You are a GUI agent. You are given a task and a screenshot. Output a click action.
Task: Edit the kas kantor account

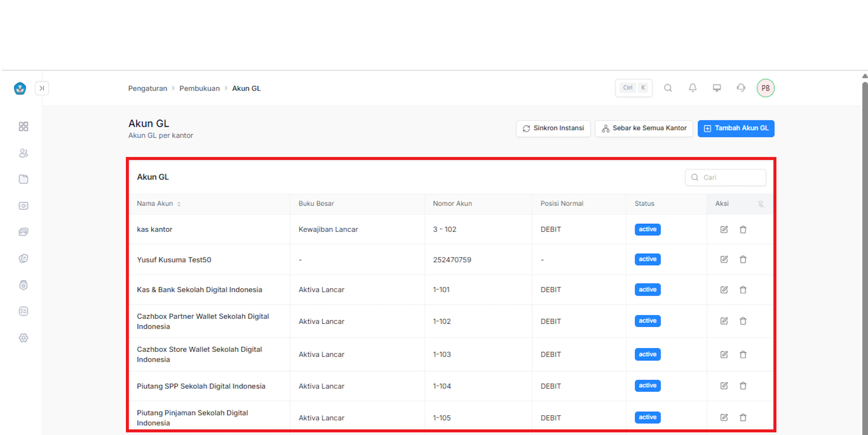tap(724, 230)
